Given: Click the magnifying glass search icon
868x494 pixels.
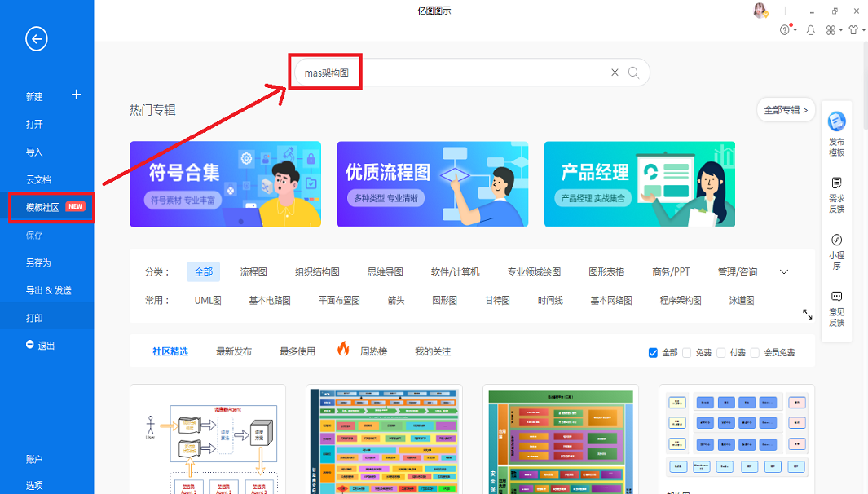Looking at the screenshot, I should 634,73.
